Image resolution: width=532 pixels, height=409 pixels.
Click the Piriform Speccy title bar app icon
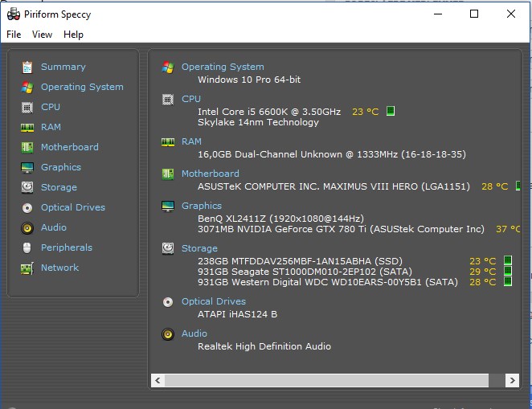13,14
